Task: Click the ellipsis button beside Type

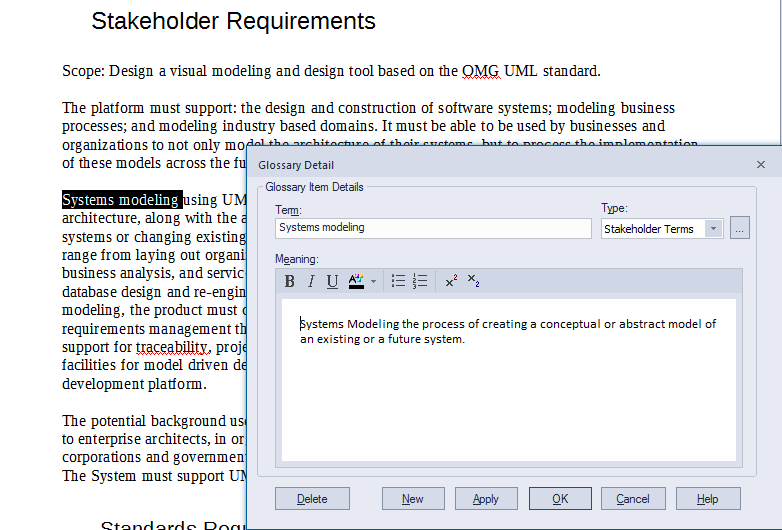Action: coord(740,228)
